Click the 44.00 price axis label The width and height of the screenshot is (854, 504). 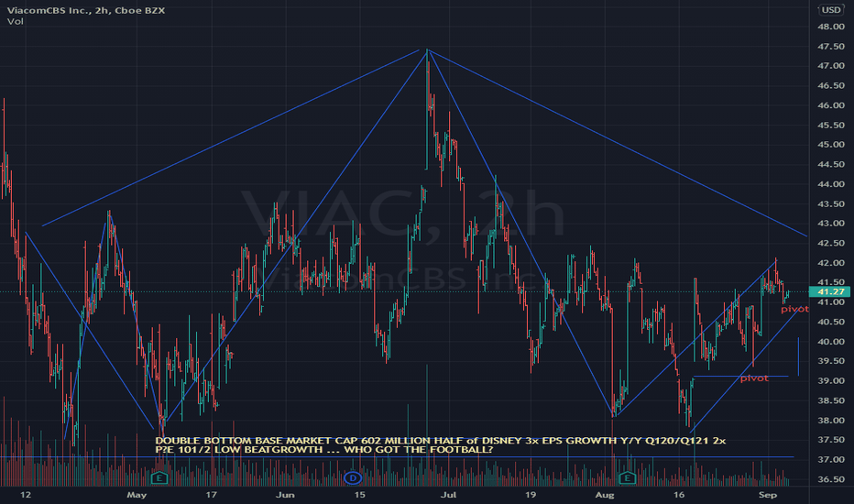pyautogui.click(x=831, y=184)
